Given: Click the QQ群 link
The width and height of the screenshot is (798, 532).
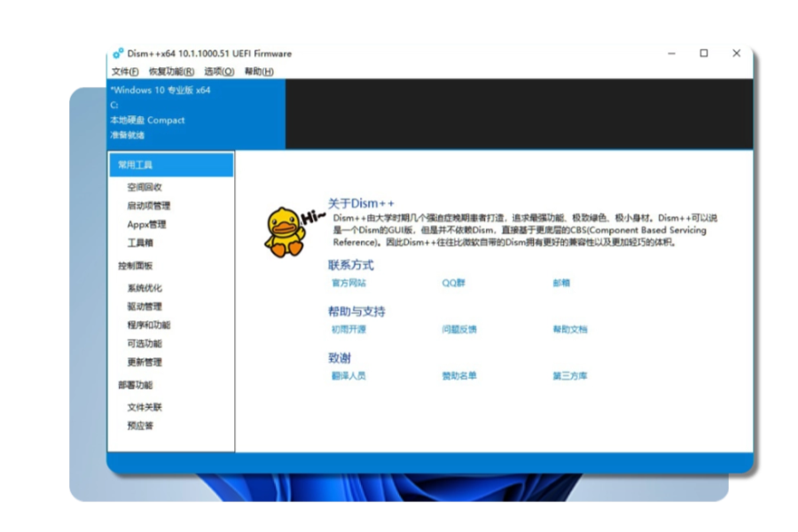Looking at the screenshot, I should pyautogui.click(x=453, y=283).
